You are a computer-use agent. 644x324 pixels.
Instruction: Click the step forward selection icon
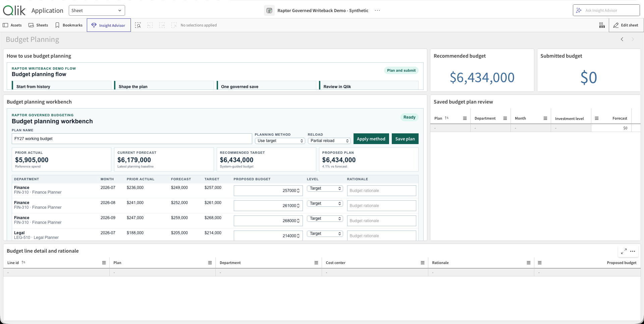coord(162,25)
